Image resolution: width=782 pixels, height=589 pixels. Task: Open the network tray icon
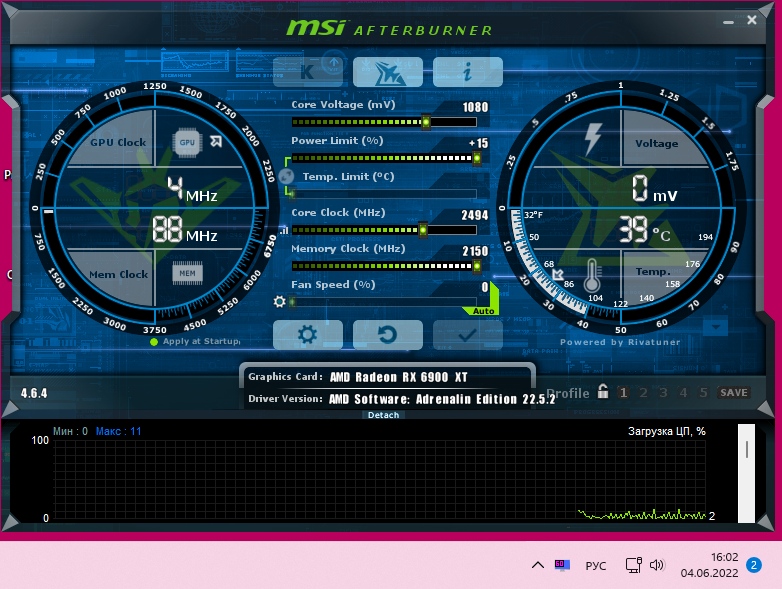(633, 565)
